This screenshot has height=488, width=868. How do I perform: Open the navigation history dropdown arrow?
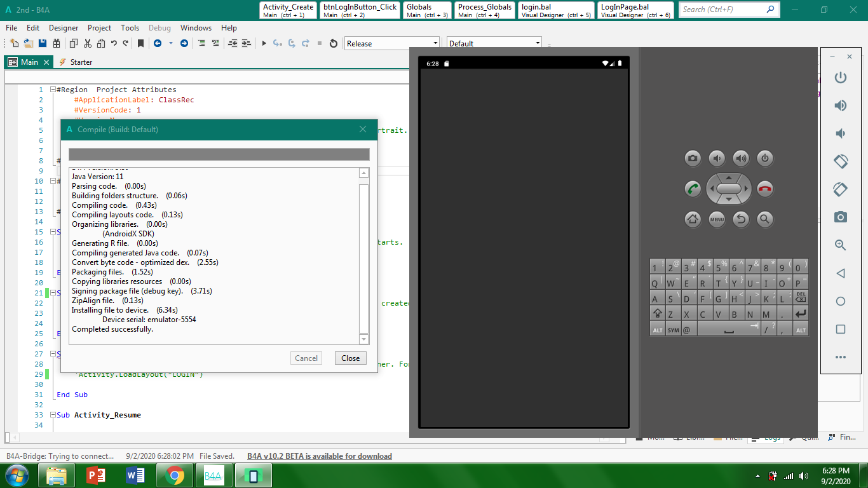pos(171,43)
